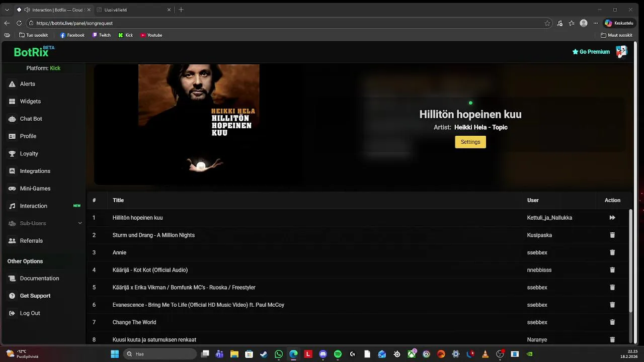Viewport: 644px width, 362px height.
Task: Click user Kettuli_ja_Nallukka in first row
Action: click(549, 218)
